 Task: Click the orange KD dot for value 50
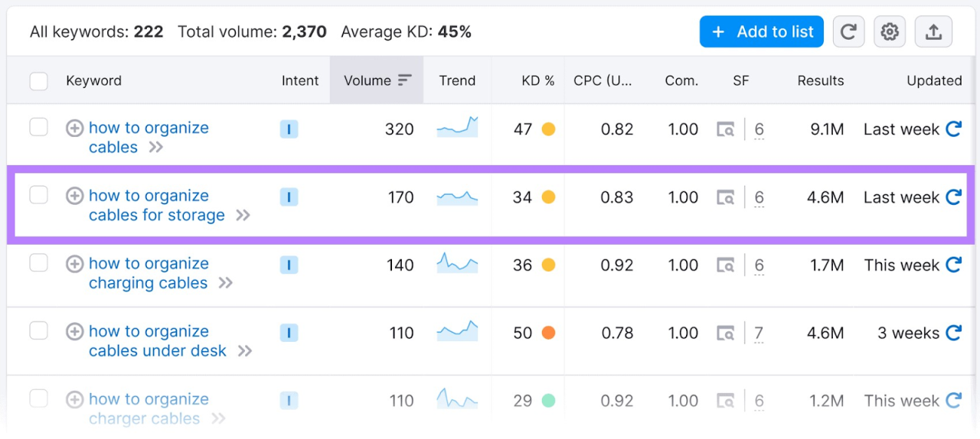click(x=548, y=333)
